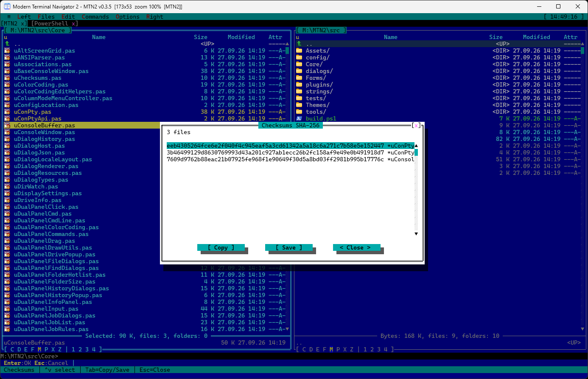
Task: Open the Files menu
Action: pyautogui.click(x=46, y=17)
